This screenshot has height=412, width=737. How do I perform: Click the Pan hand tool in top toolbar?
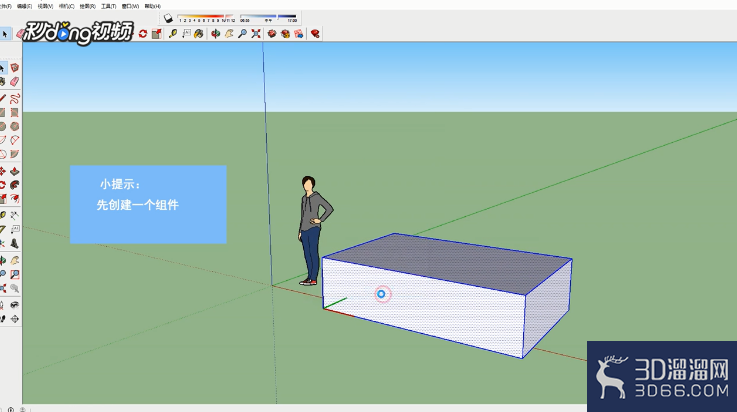coord(229,34)
